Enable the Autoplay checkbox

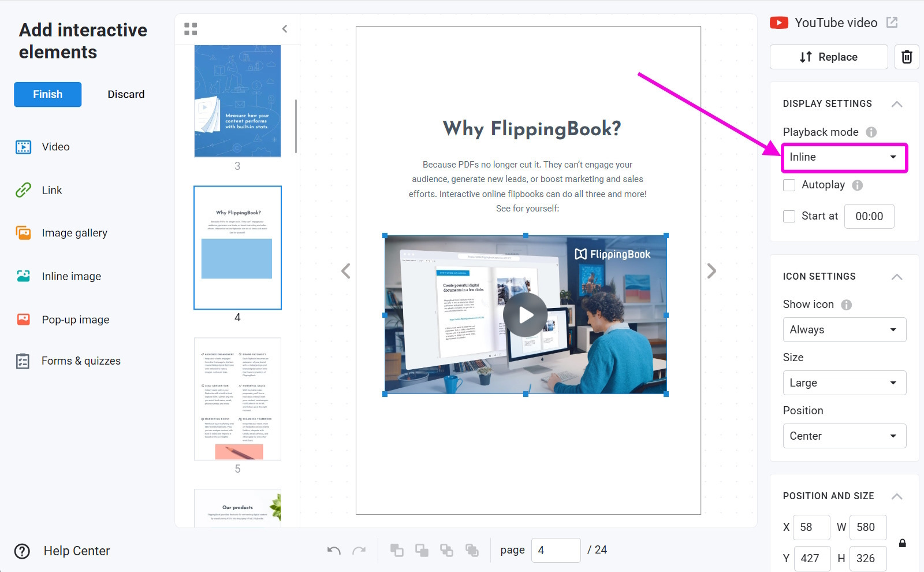(x=789, y=185)
